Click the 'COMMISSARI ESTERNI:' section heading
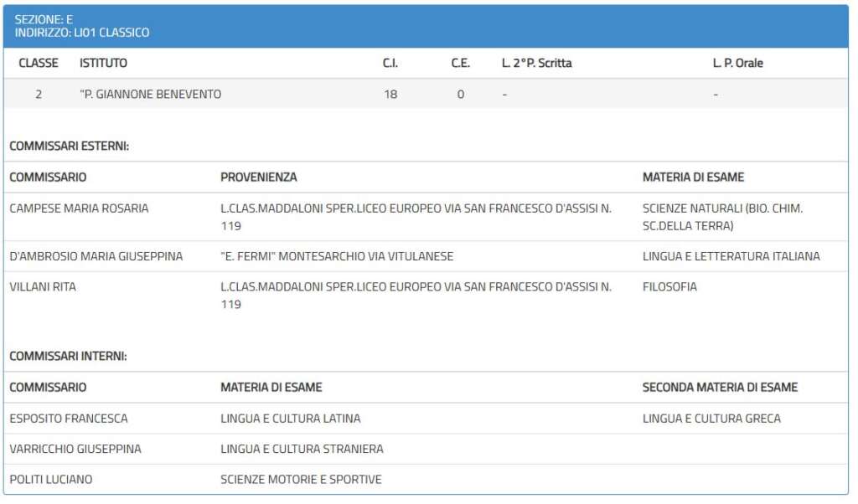 (x=69, y=146)
